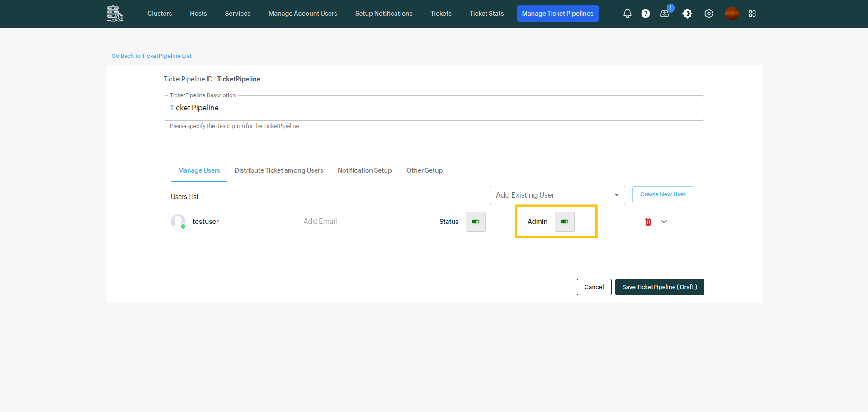The width and height of the screenshot is (868, 412).
Task: Click the description helper text
Action: click(x=234, y=126)
